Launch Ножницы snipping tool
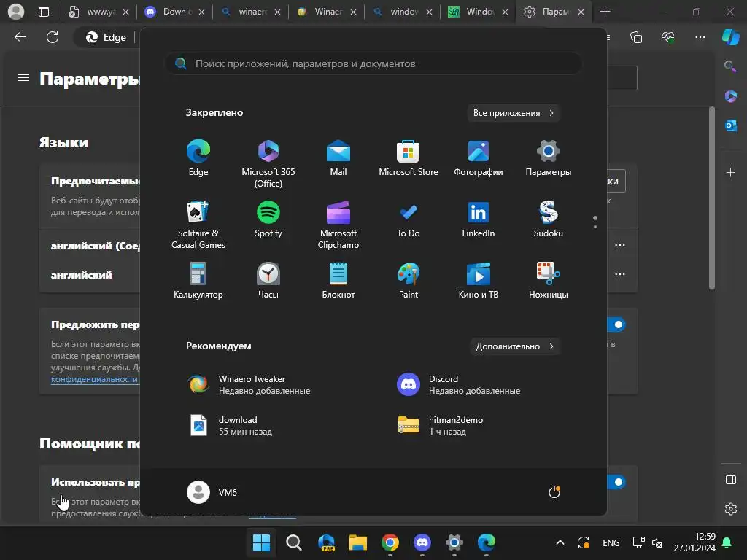Viewport: 747px width, 560px height. pyautogui.click(x=549, y=281)
